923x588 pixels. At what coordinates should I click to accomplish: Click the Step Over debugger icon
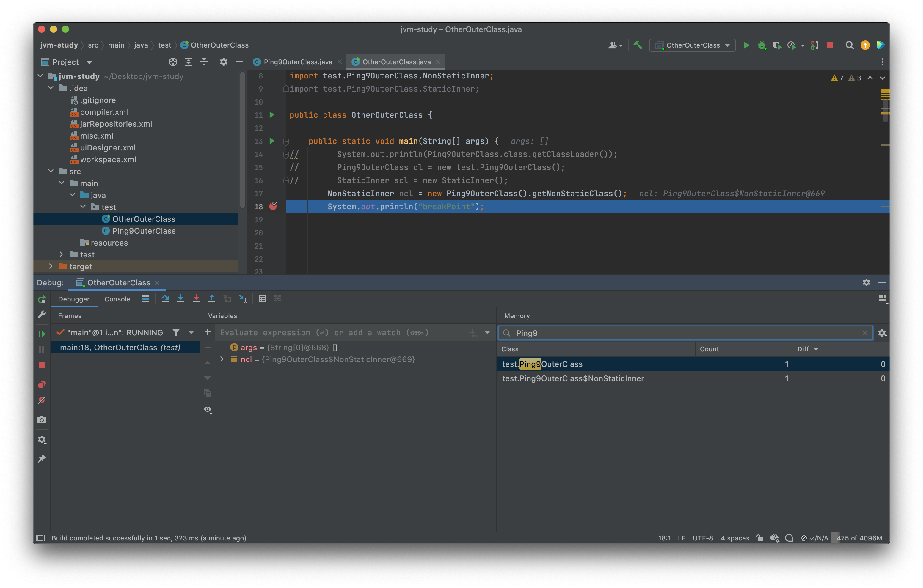(x=165, y=298)
